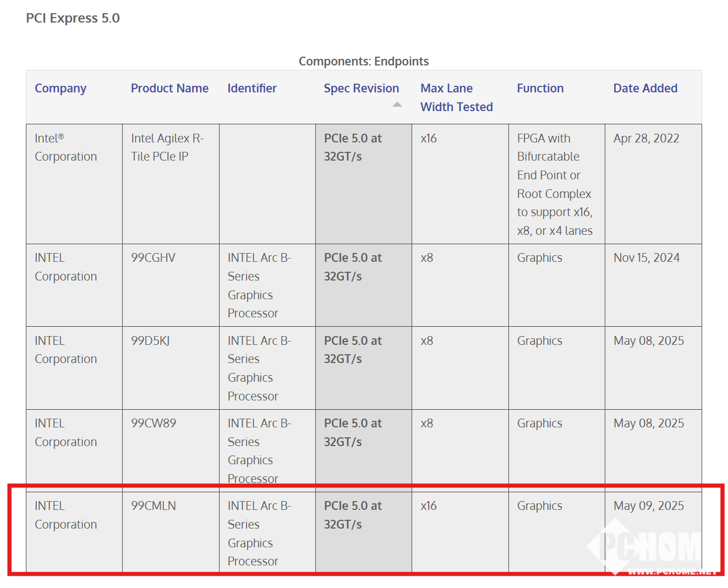
Task: Sort table by Identifier column header
Action: pos(252,89)
